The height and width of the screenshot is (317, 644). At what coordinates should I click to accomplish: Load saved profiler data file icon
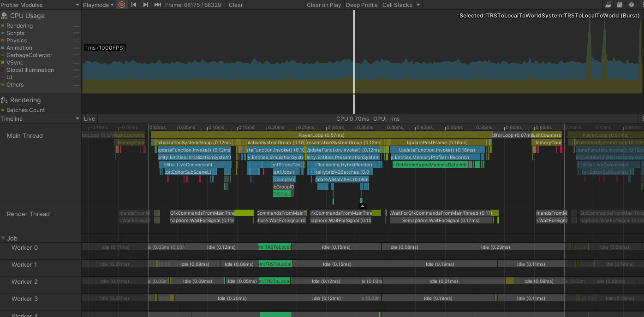coord(608,5)
